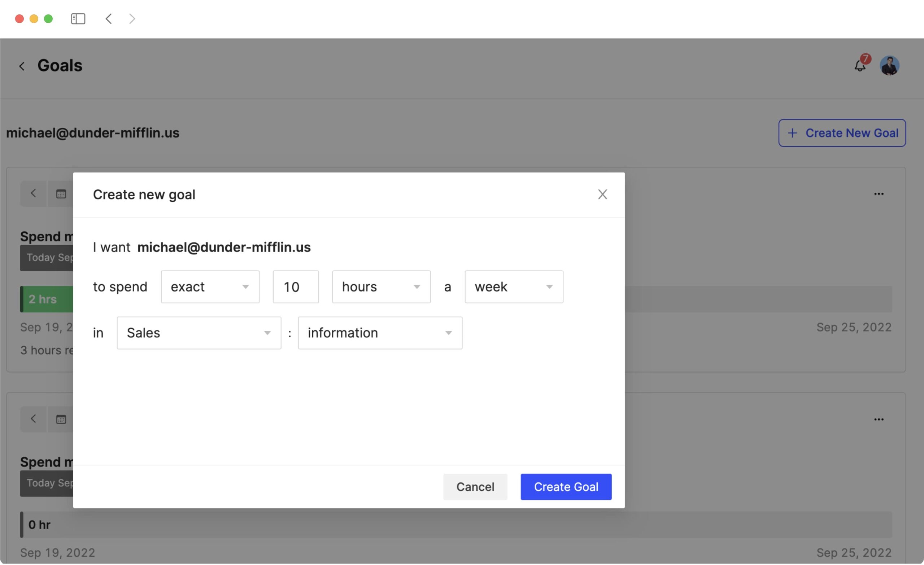Click the first card's Sep 25, 2022 end date

(x=854, y=327)
